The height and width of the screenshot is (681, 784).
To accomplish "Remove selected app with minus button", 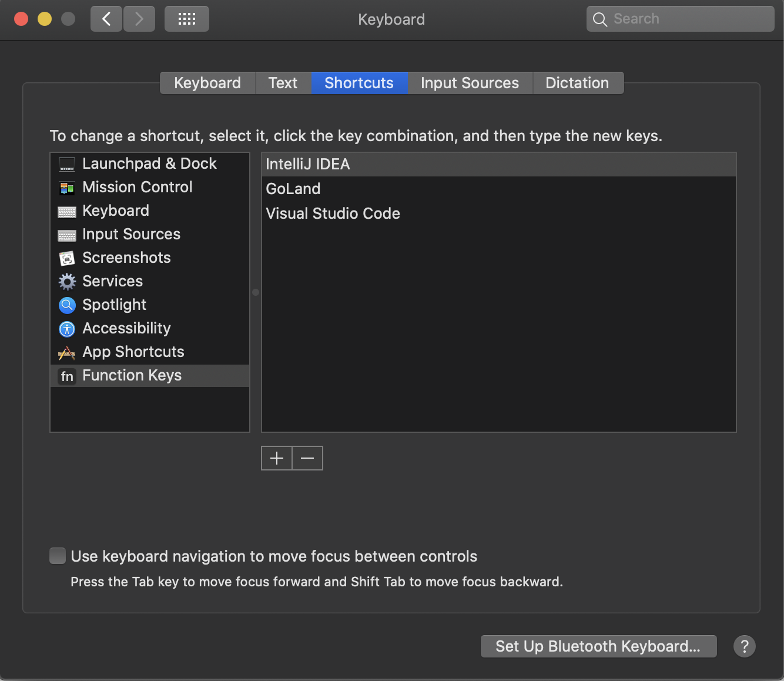I will click(x=307, y=458).
